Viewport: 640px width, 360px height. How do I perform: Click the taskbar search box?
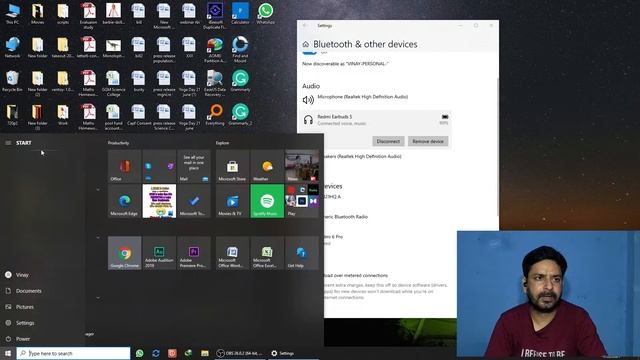tap(73, 353)
